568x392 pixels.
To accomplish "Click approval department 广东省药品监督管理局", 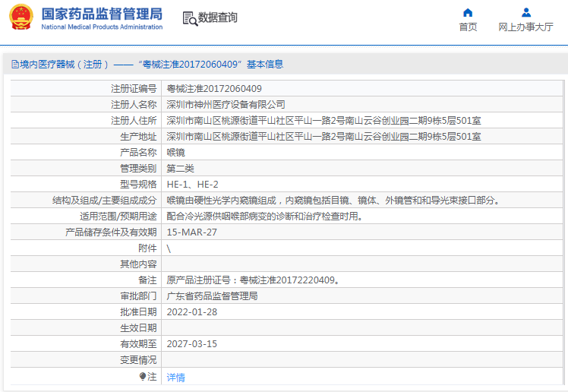I will (212, 296).
